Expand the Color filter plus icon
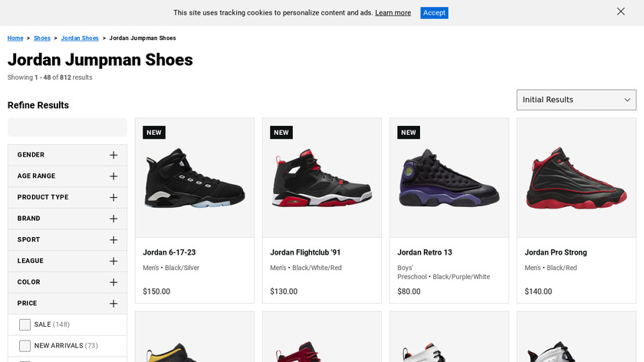 [x=113, y=282]
